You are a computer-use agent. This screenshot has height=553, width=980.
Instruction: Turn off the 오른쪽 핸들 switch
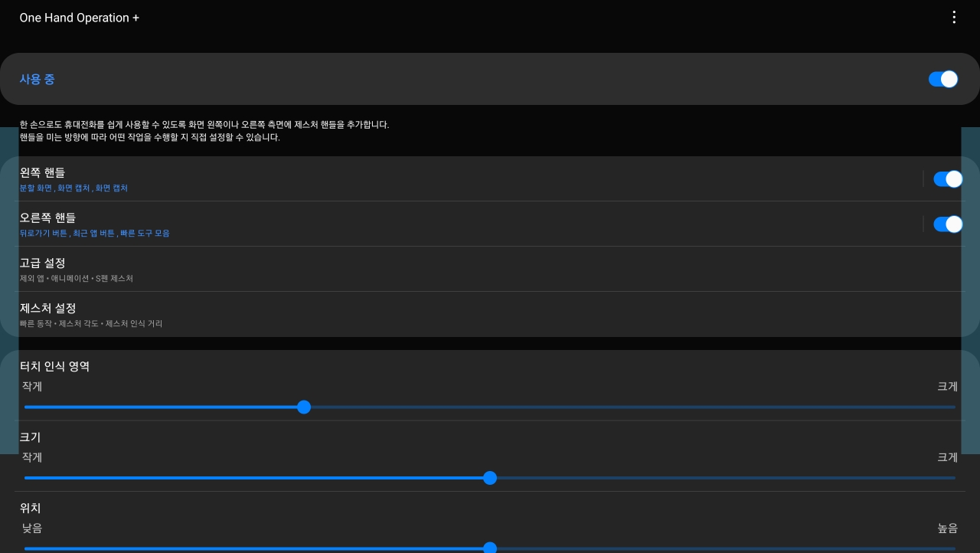point(948,224)
